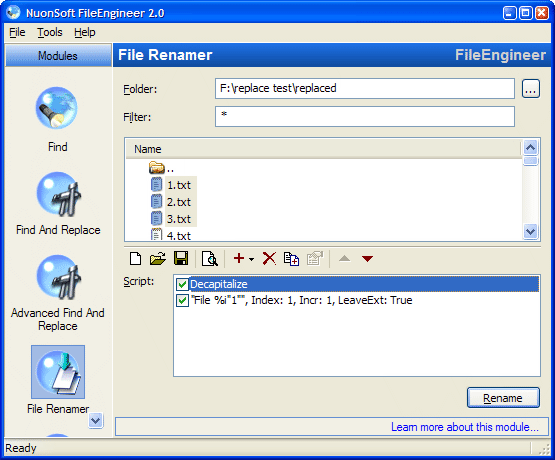Select the File Renamer module icon
Image resolution: width=555 pixels, height=460 pixels.
tap(58, 372)
